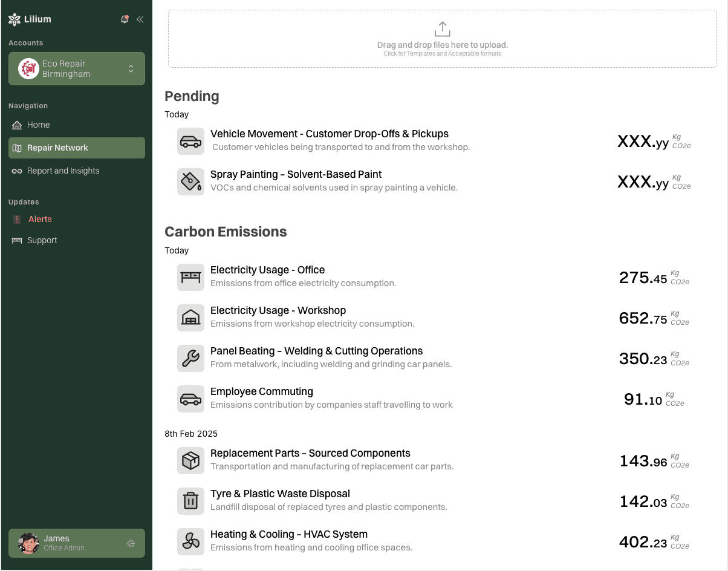This screenshot has width=728, height=571.
Task: Click the 402.23 Kg CO2e value
Action: [x=654, y=542]
